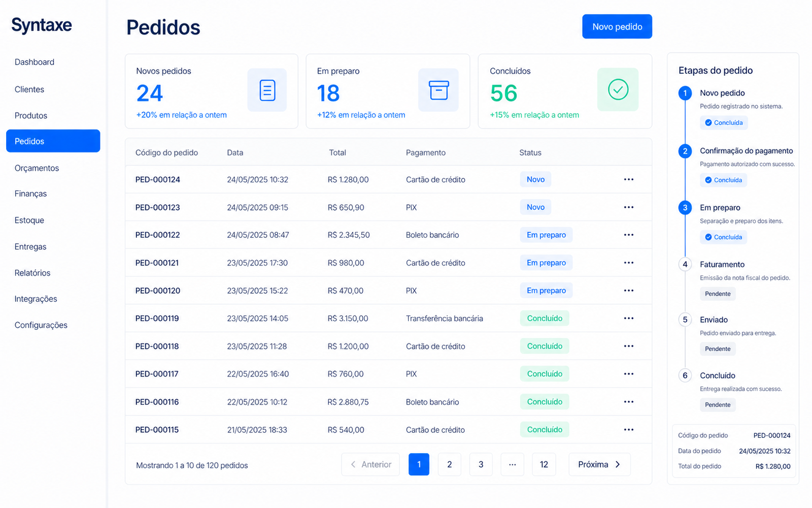Open Estoque in the sidebar
Image resolution: width=812 pixels, height=508 pixels.
click(29, 220)
